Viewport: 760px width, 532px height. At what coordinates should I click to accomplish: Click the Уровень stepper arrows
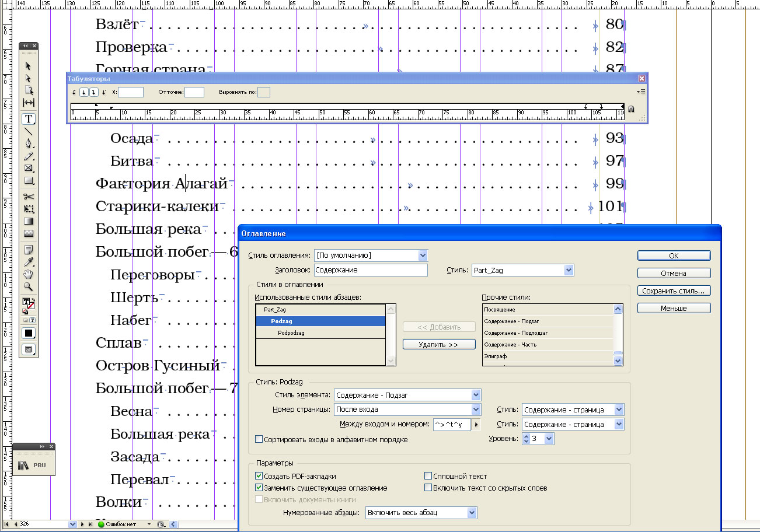tap(526, 439)
